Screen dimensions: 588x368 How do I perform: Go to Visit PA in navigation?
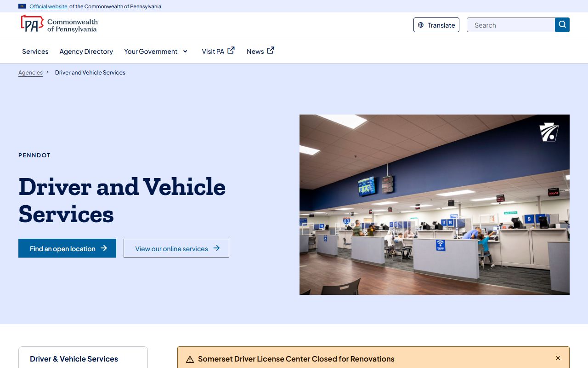click(x=218, y=51)
